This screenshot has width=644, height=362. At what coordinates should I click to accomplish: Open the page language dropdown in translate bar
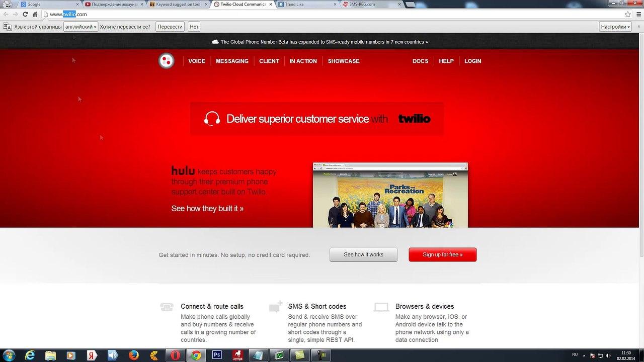coord(80,27)
